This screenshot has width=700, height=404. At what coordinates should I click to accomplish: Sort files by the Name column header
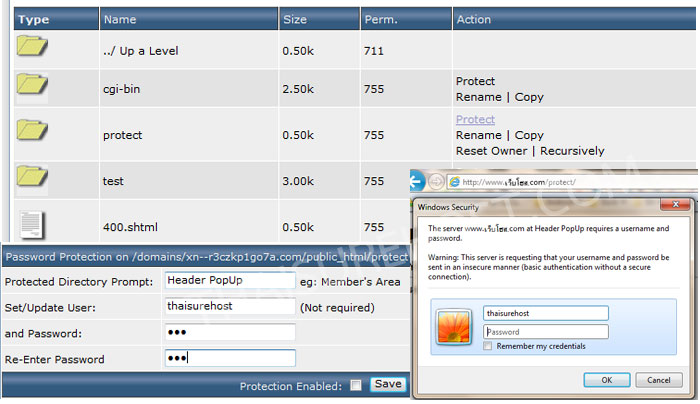(x=120, y=19)
